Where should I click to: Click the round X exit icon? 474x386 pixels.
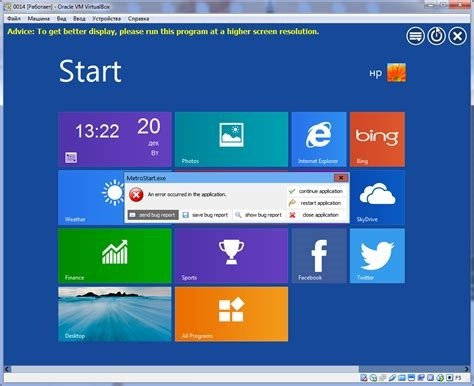457,36
